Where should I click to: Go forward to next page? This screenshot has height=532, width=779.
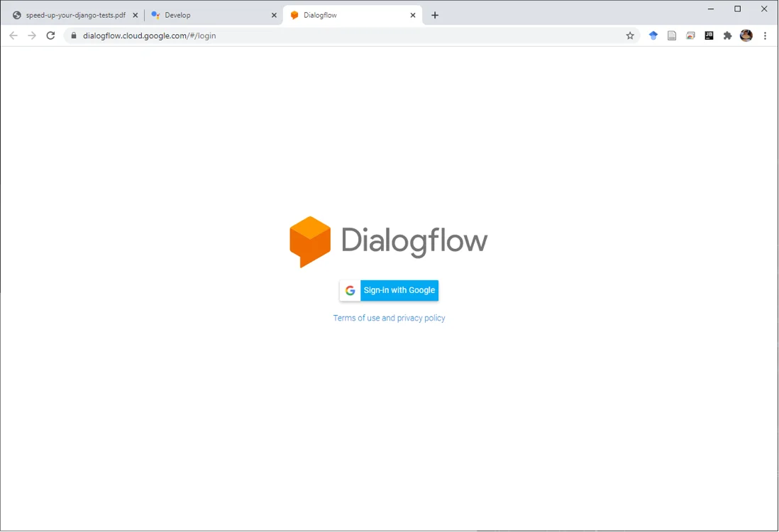32,35
